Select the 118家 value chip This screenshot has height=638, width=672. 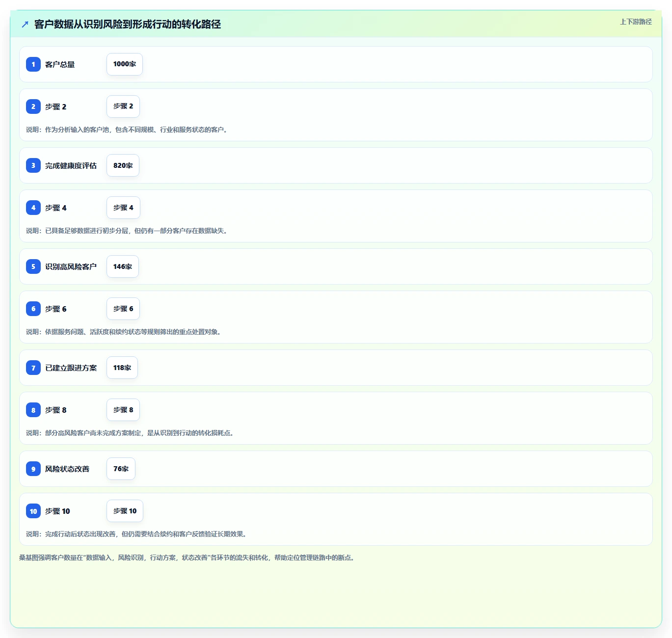[x=122, y=368]
